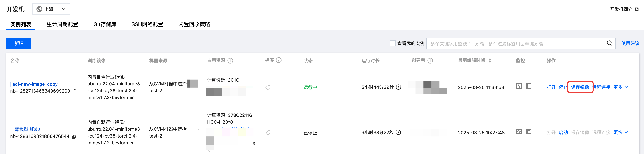Show run duration clock for 5小时44分29秒

[x=398, y=87]
